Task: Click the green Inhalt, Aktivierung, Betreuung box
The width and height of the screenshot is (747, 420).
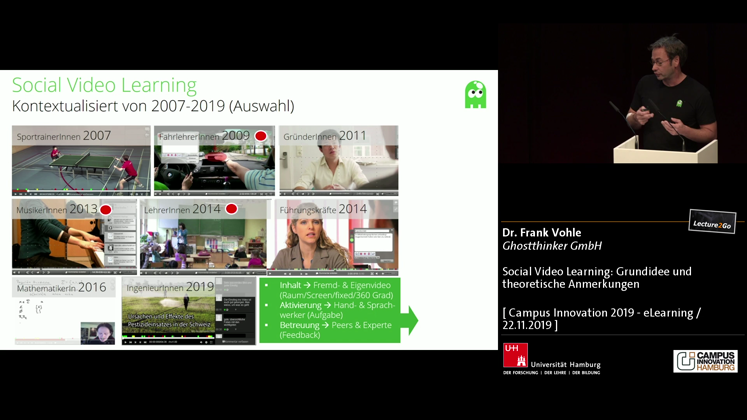Action: (x=329, y=310)
